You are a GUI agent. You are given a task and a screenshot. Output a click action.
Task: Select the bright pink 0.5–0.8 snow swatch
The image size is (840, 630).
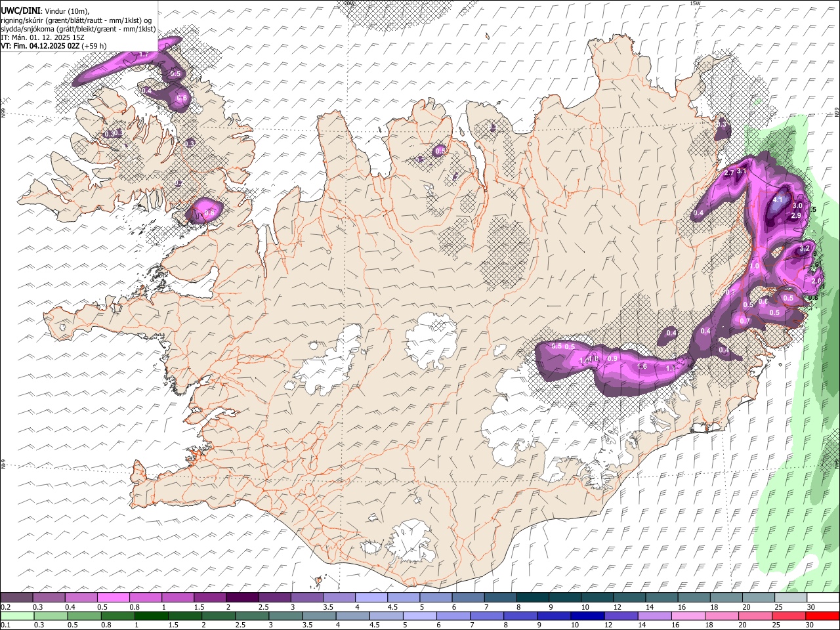tap(114, 597)
